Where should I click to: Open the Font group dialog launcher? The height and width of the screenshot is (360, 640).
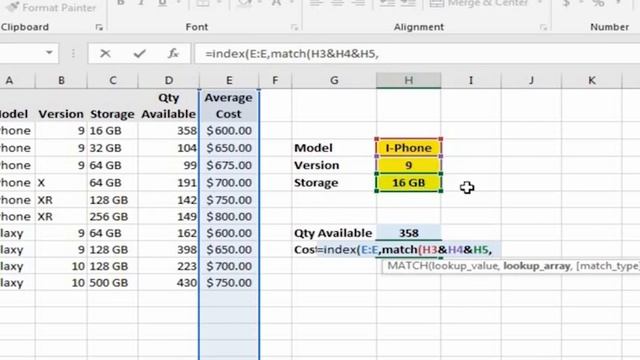click(x=294, y=27)
